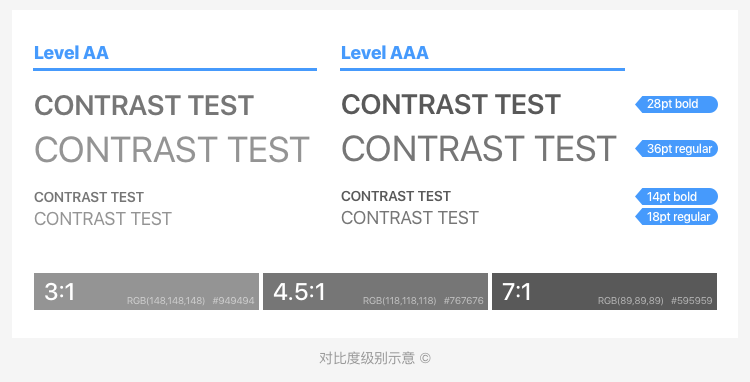Click the 对比度级别示意 caption text

pyautogui.click(x=367, y=358)
